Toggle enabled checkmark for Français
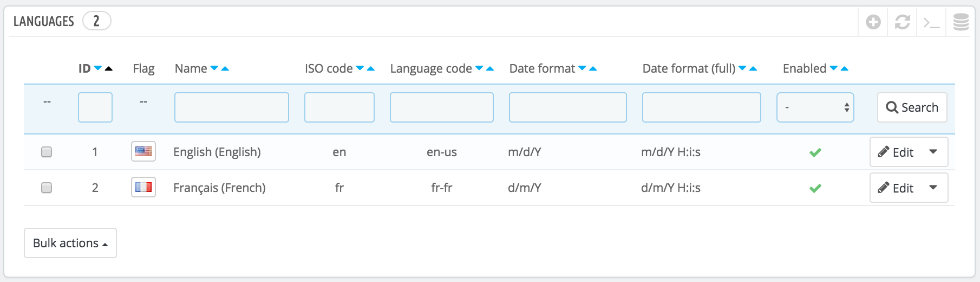The height and width of the screenshot is (282, 980). [x=815, y=188]
